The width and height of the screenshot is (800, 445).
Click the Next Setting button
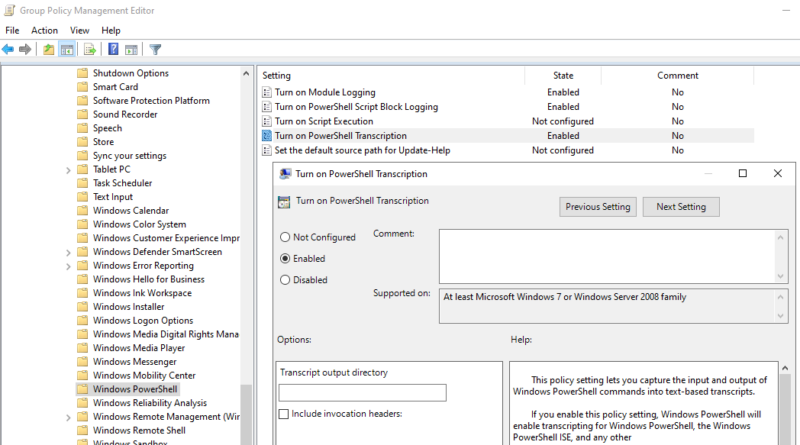681,207
